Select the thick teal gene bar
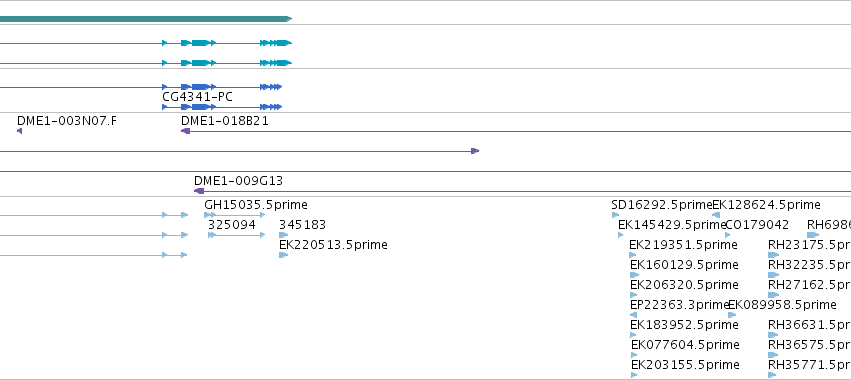Screen dimensions: 851x380 pos(146,19)
